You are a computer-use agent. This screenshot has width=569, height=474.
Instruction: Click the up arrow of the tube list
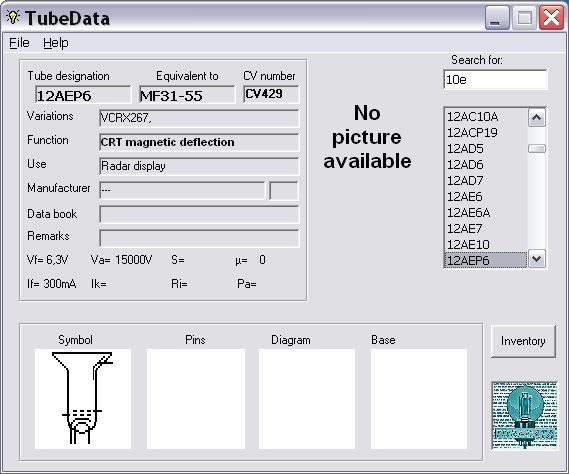point(537,118)
